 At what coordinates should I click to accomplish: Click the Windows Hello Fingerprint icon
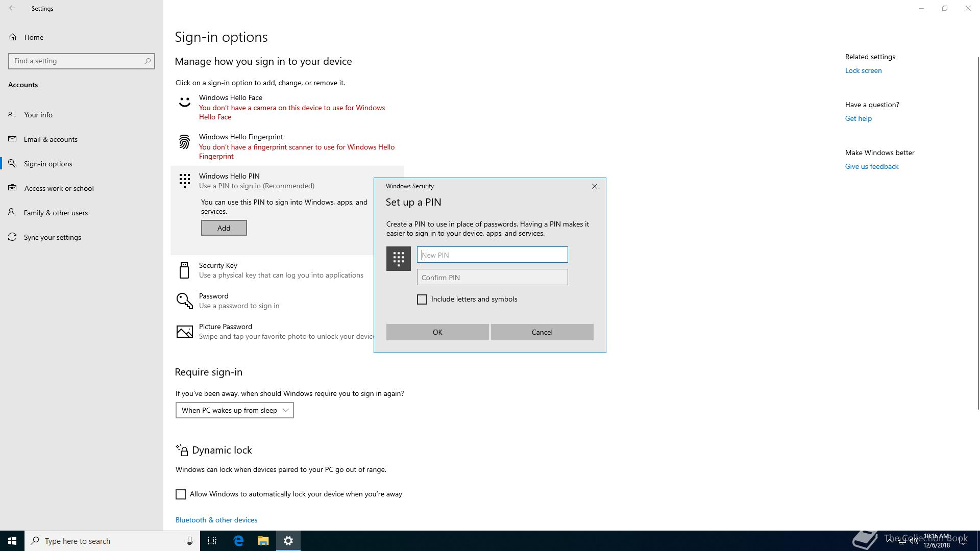(184, 141)
